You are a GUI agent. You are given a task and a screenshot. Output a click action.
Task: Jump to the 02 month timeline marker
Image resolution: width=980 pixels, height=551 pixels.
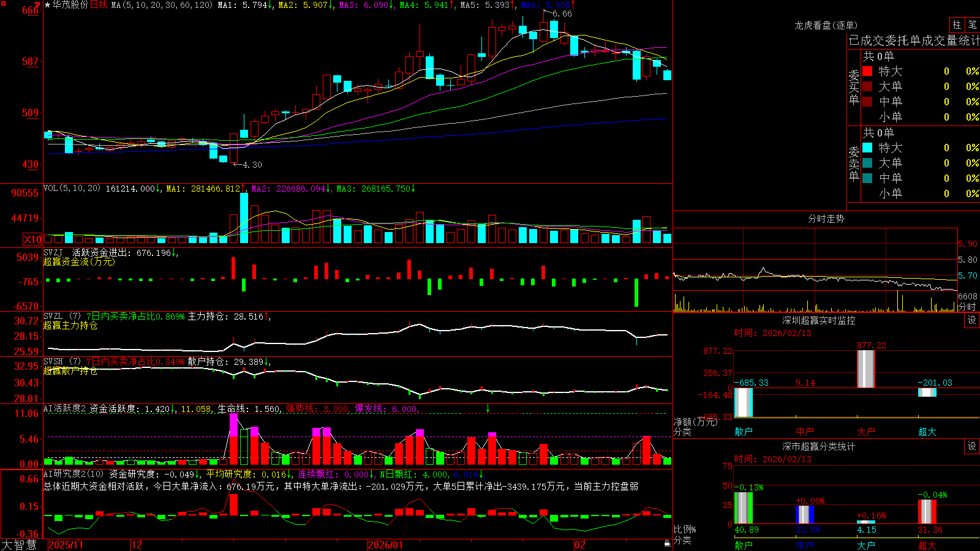point(579,545)
